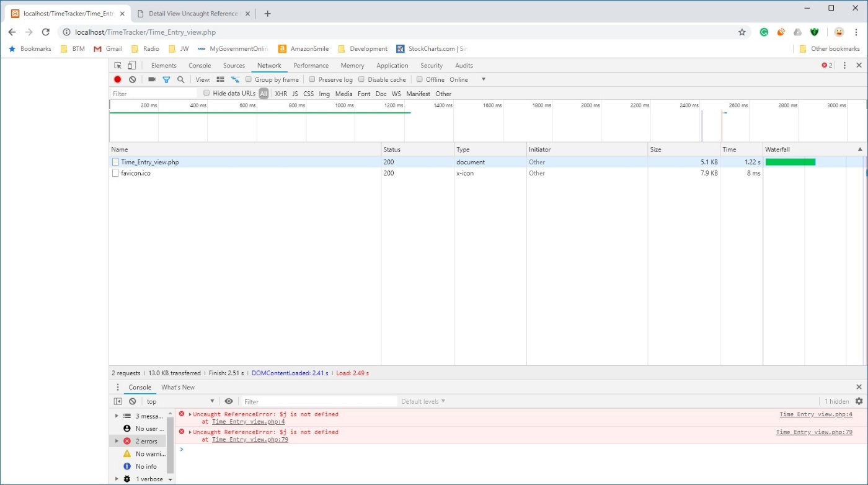Viewport: 868px width, 485px height.
Task: Click the Grammarly extension icon
Action: [x=764, y=32]
